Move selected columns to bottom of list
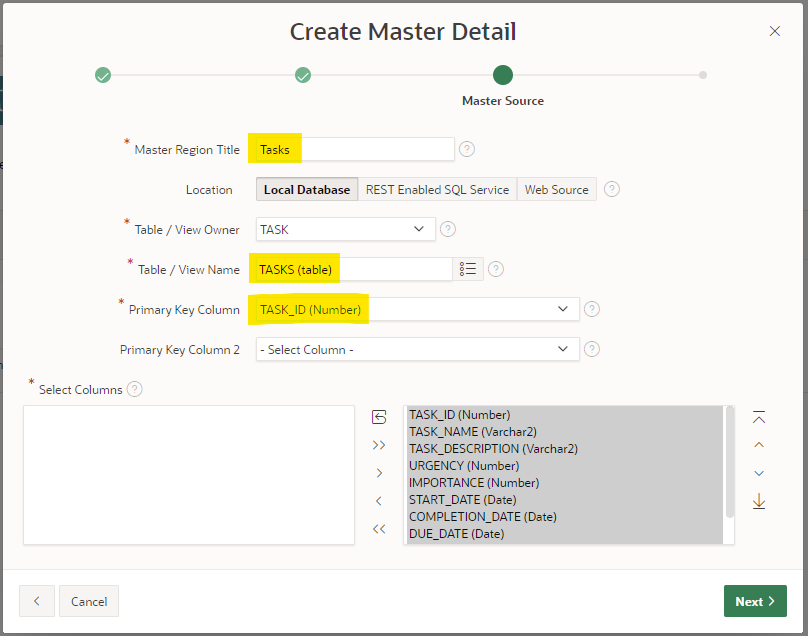Viewport: 808px width, 636px height. click(759, 501)
